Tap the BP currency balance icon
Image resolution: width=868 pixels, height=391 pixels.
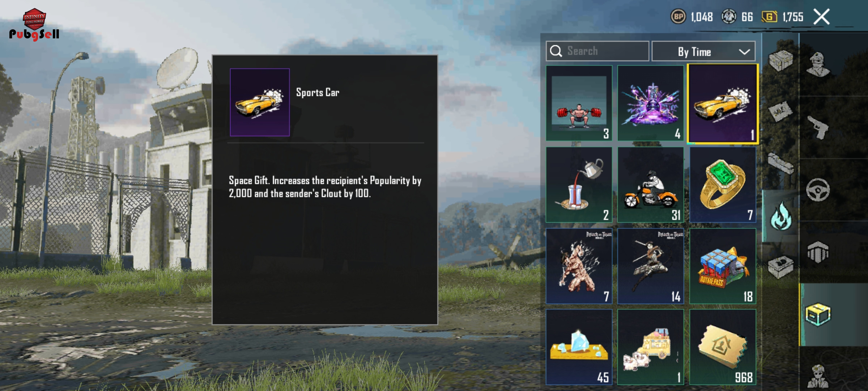(678, 17)
